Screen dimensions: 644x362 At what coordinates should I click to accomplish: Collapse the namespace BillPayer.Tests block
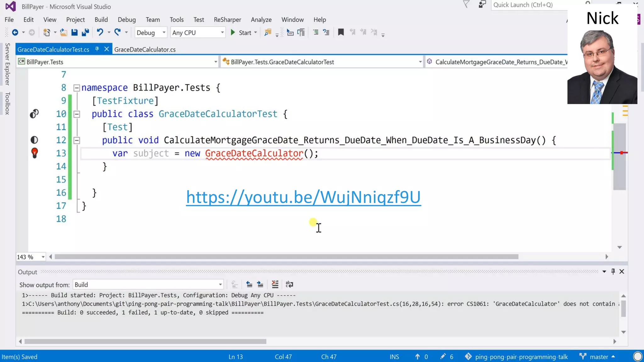coord(76,88)
